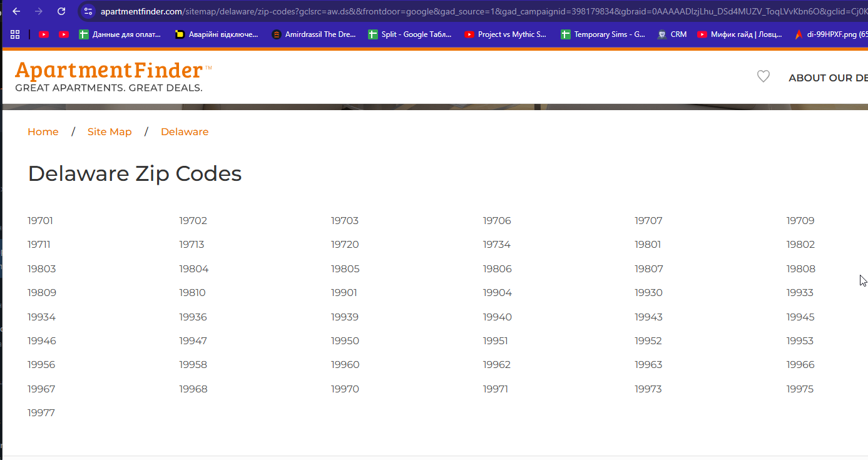Open the Delaware breadcrumb
The width and height of the screenshot is (868, 460).
pyautogui.click(x=185, y=131)
